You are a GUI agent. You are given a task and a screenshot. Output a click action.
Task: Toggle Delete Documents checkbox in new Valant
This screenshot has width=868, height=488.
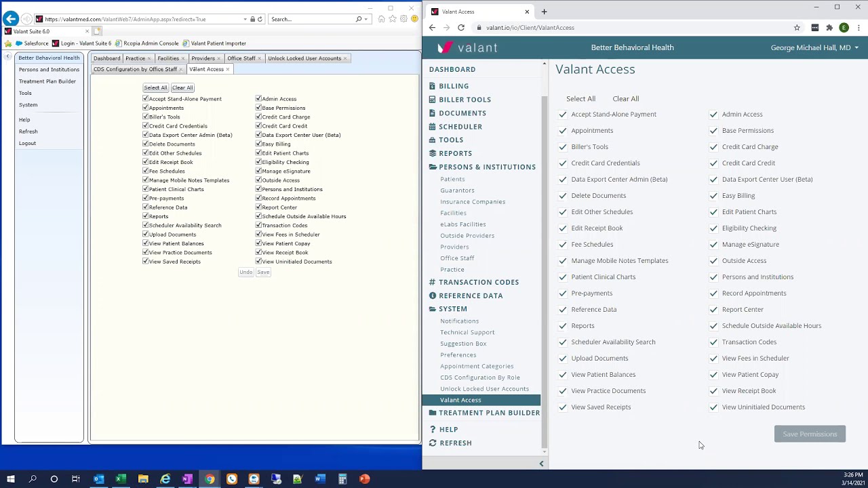coord(563,196)
